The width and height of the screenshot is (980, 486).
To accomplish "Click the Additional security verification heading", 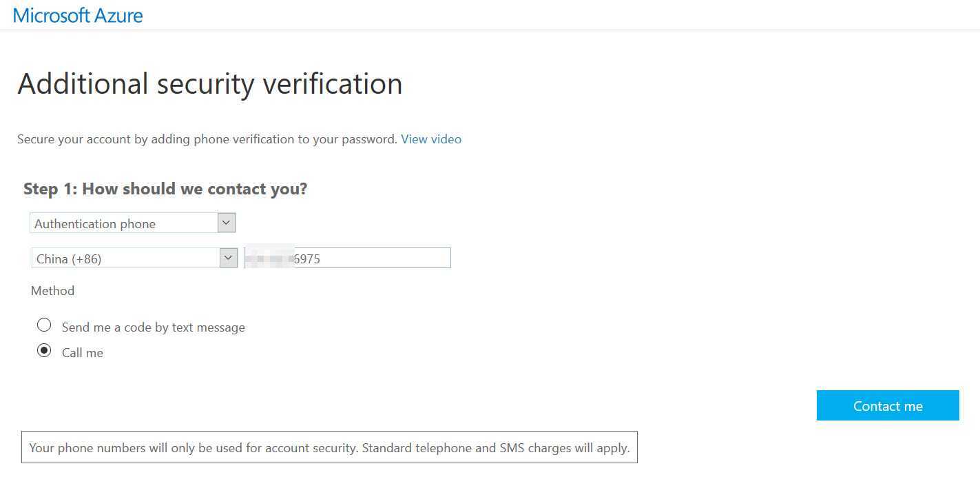I will click(x=209, y=84).
